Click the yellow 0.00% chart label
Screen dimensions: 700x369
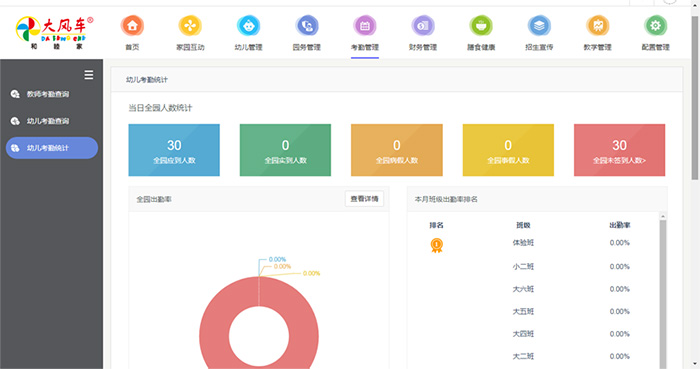pos(311,274)
